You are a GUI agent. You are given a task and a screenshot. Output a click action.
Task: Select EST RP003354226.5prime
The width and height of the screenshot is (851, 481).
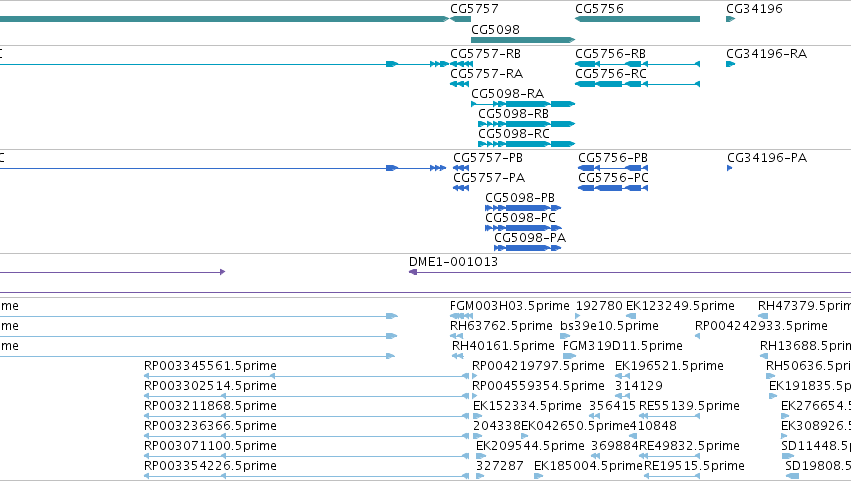(210, 466)
